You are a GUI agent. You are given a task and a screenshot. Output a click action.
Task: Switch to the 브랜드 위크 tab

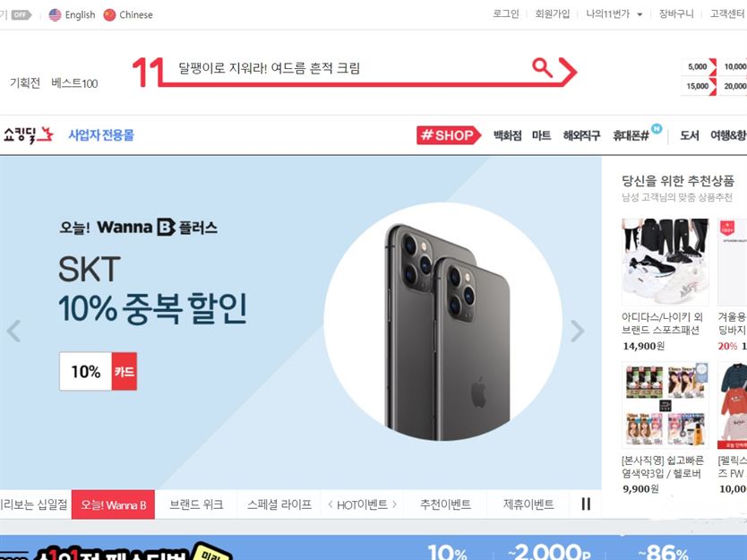point(196,504)
